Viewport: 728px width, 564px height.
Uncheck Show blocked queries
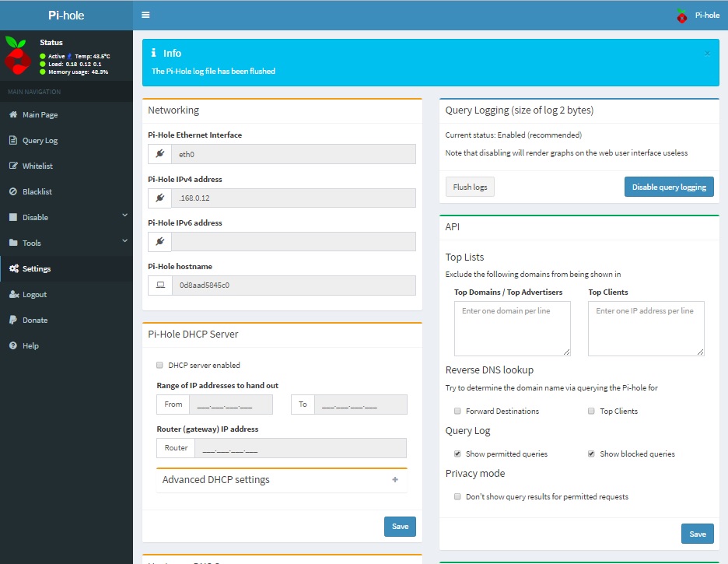pyautogui.click(x=591, y=454)
